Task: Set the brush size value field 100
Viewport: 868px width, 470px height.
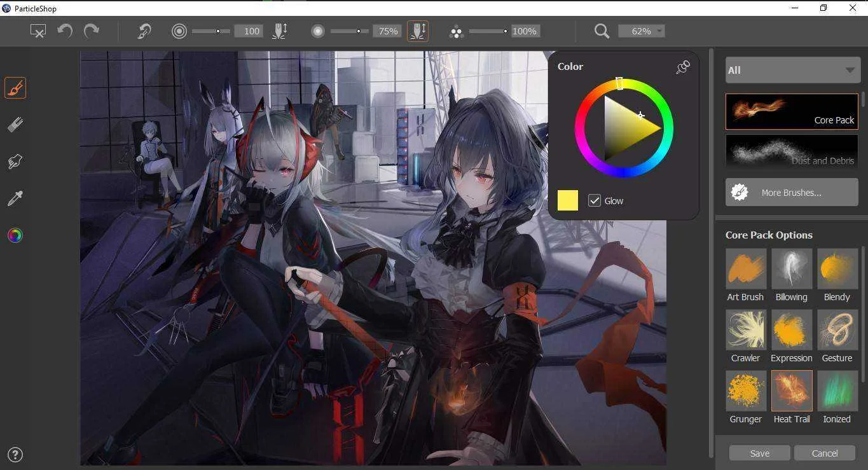Action: [249, 31]
